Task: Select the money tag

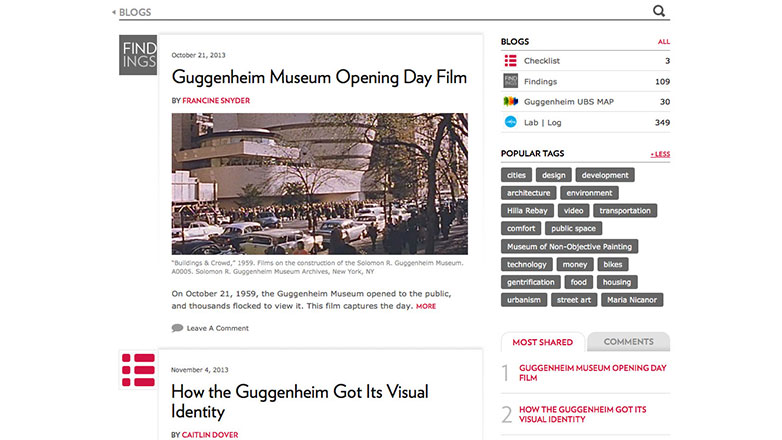Action: pyautogui.click(x=575, y=264)
